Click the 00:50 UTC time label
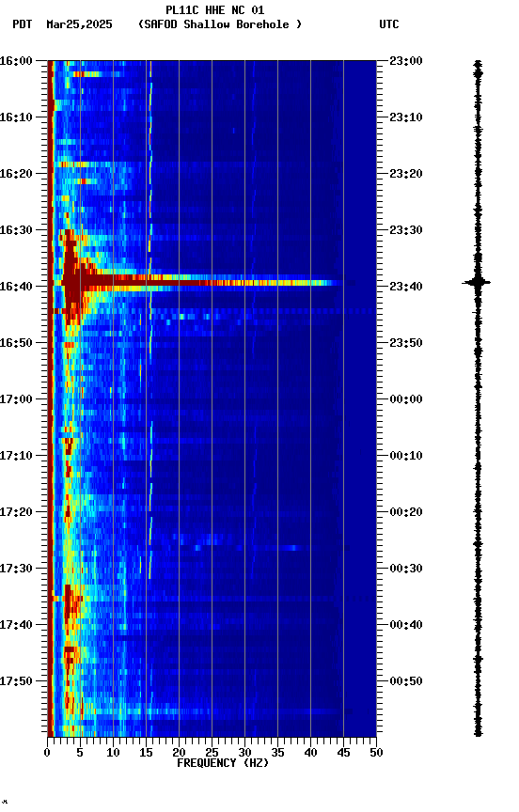The width and height of the screenshot is (519, 812). pos(406,681)
